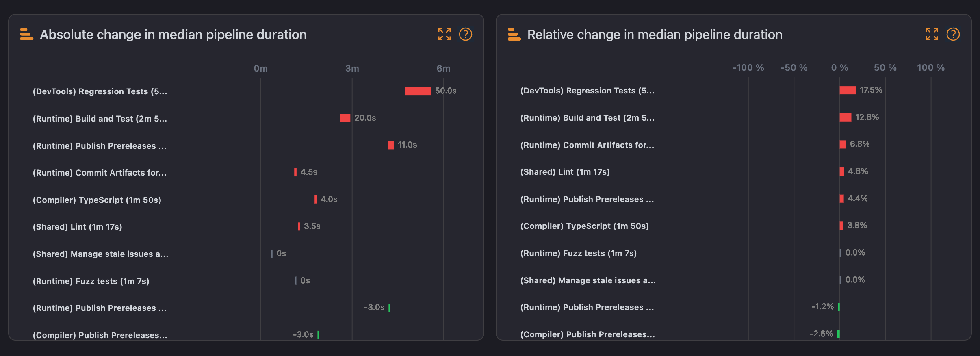
Task: Click the '-50 %' axis label
Action: coord(794,67)
